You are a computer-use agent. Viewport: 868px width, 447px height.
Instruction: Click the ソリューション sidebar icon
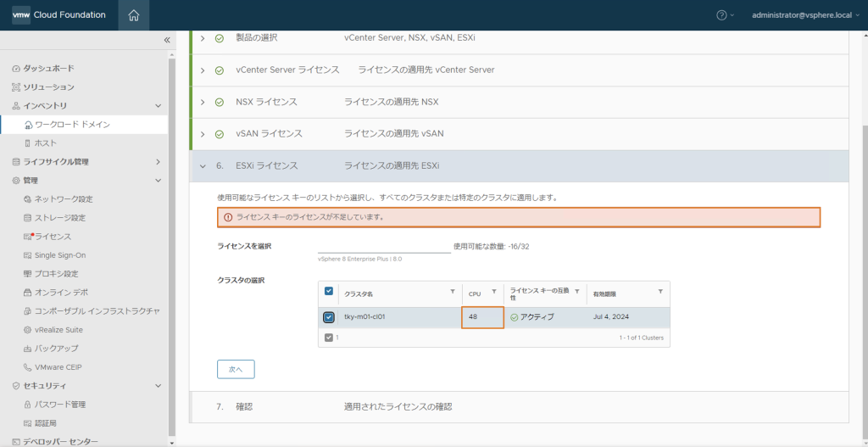tap(16, 87)
